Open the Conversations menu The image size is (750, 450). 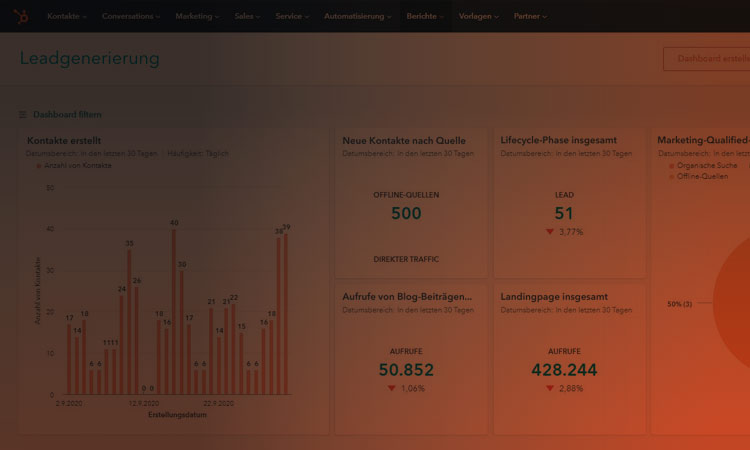131,16
